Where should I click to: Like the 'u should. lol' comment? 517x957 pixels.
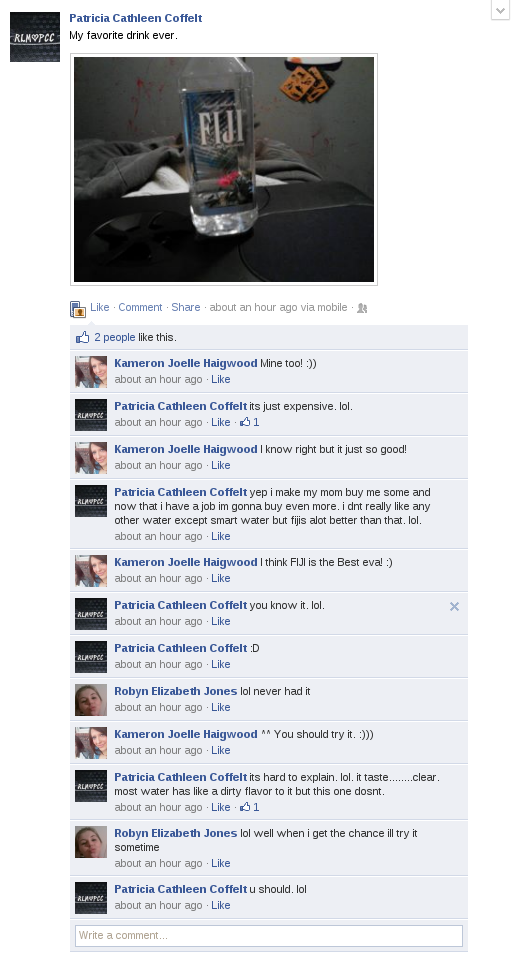coord(220,905)
